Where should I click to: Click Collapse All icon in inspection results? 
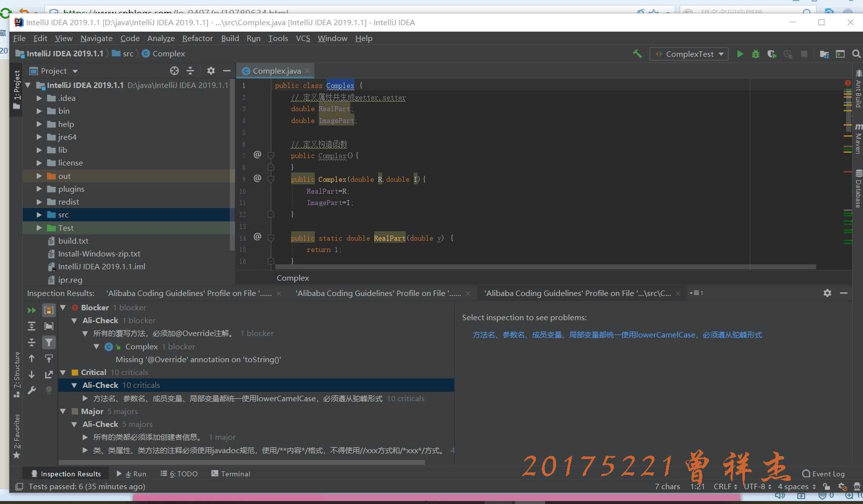pyautogui.click(x=32, y=342)
